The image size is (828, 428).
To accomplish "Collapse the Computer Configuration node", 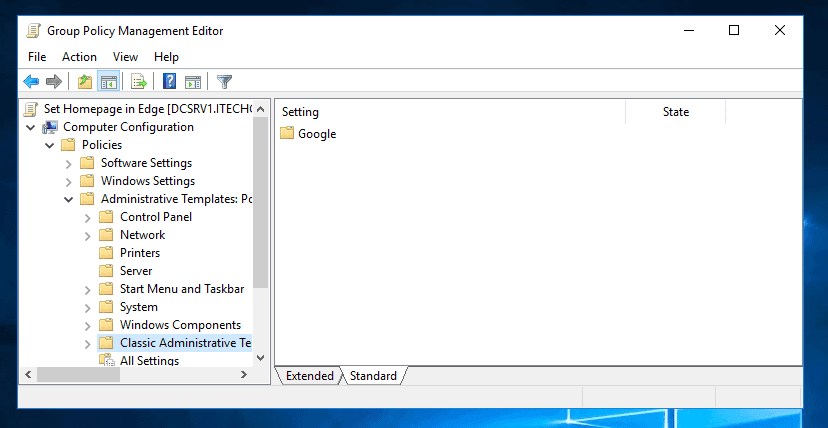I will (32, 127).
